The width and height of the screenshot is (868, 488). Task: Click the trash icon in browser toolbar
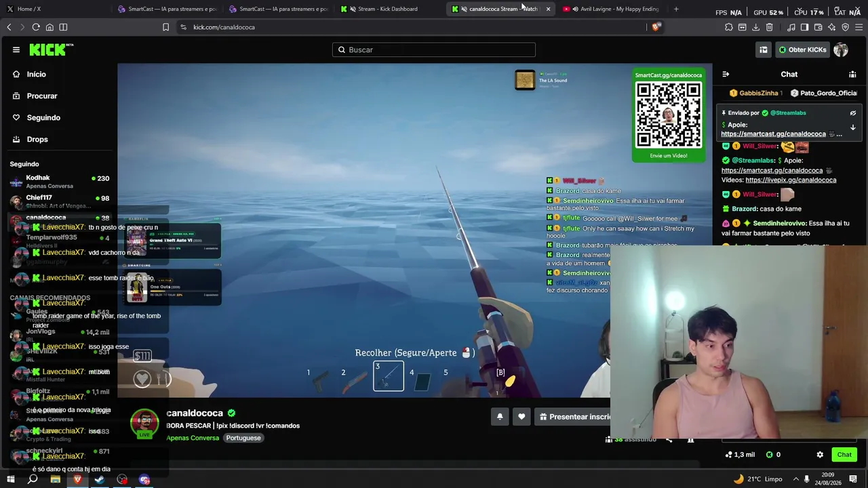pyautogui.click(x=769, y=27)
